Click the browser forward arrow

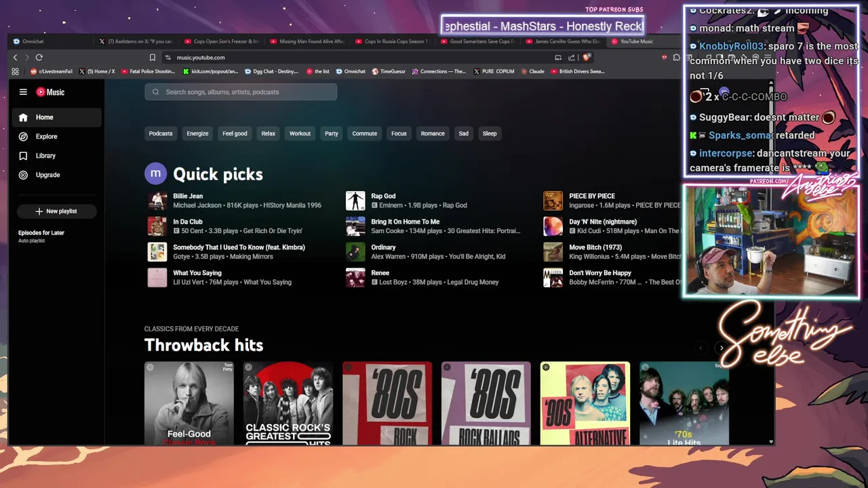[x=26, y=58]
